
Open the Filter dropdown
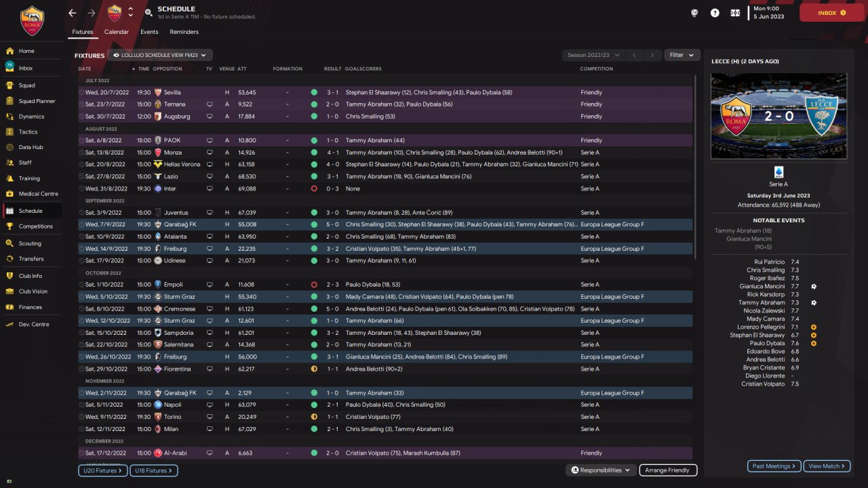[682, 55]
